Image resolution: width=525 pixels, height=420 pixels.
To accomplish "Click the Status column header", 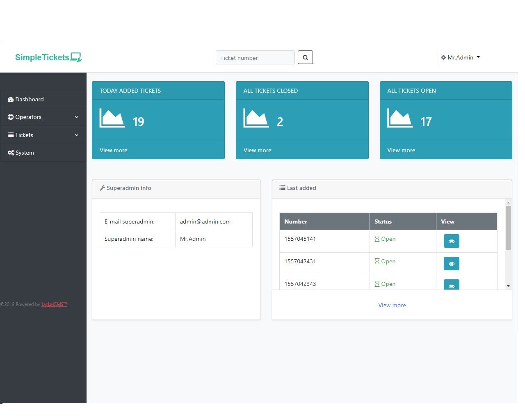I will 403,221.
